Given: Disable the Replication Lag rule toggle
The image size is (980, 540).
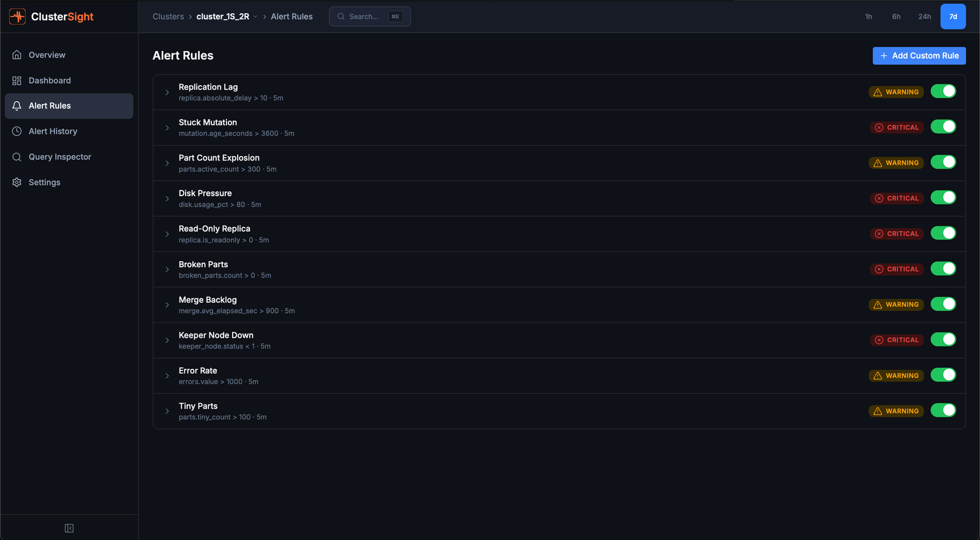Looking at the screenshot, I should [x=943, y=91].
